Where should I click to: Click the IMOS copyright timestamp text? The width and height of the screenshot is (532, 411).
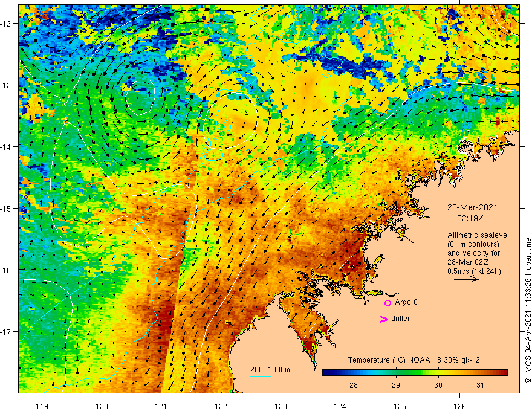(x=528, y=311)
